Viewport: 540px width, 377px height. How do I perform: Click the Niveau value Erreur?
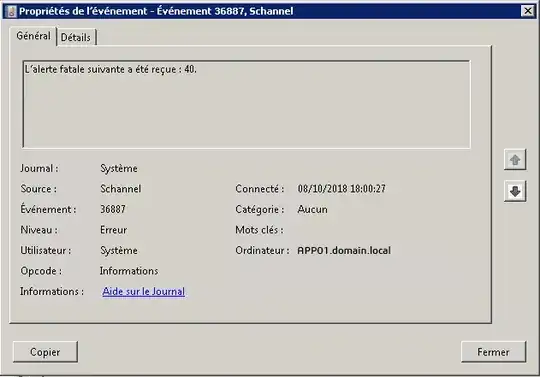click(113, 230)
